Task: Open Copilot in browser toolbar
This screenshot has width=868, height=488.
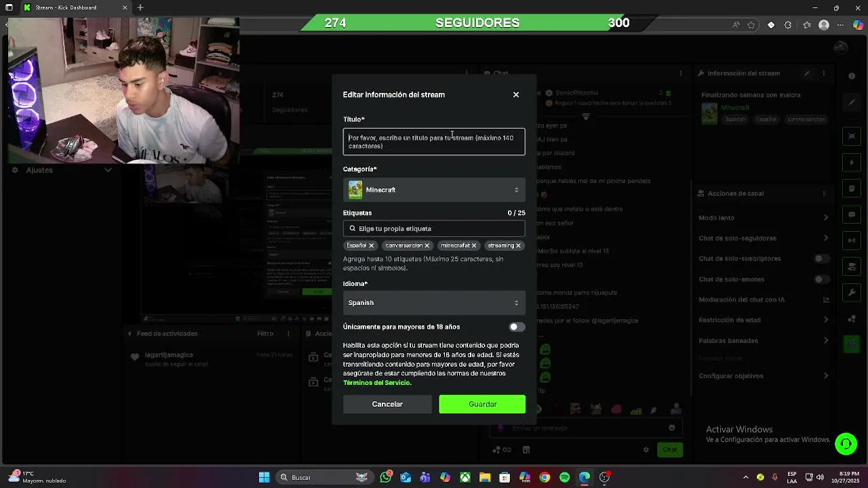Action: click(858, 25)
